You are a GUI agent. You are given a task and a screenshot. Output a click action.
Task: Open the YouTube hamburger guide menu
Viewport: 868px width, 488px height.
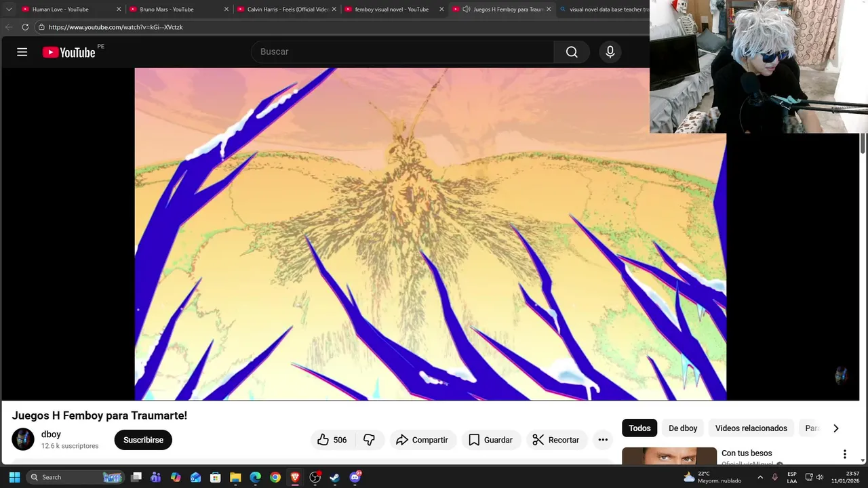coord(22,52)
